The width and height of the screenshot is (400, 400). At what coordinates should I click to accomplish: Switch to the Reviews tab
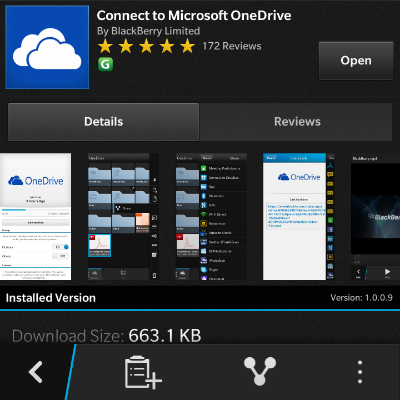tap(296, 122)
